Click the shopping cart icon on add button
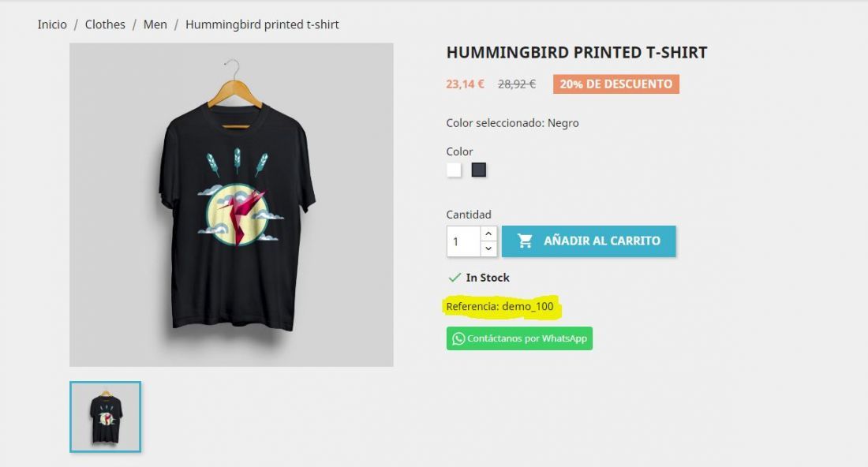The height and width of the screenshot is (467, 868). (x=525, y=241)
